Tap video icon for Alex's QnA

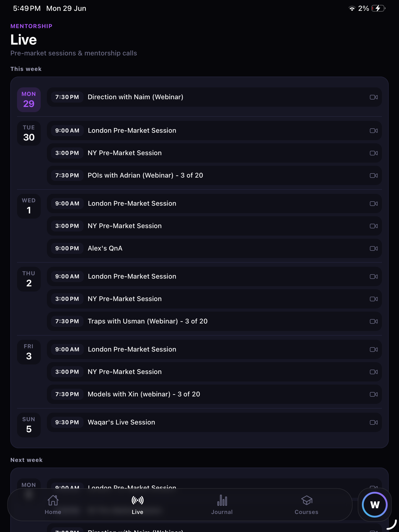[x=373, y=248]
